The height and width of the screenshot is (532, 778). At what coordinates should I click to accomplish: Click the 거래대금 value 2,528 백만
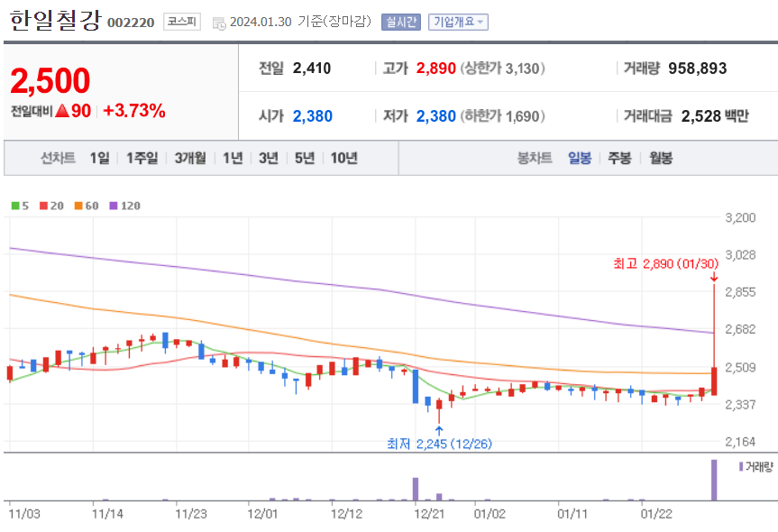pos(715,116)
